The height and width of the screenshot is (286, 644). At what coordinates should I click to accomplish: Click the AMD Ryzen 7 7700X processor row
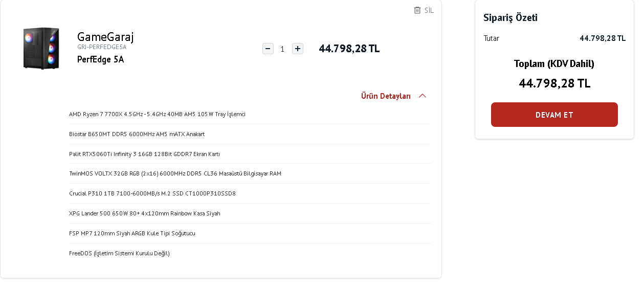point(250,114)
